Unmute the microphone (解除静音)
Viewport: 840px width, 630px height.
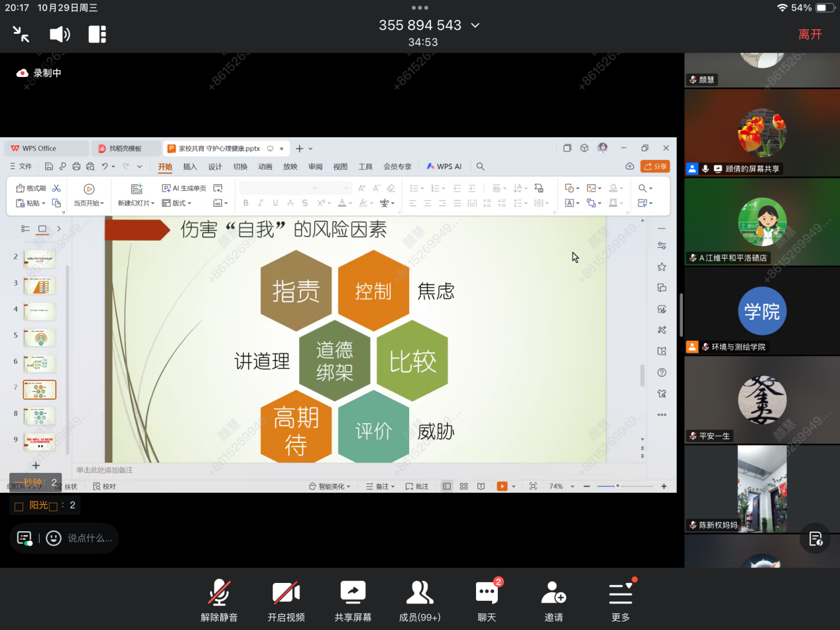point(219,601)
